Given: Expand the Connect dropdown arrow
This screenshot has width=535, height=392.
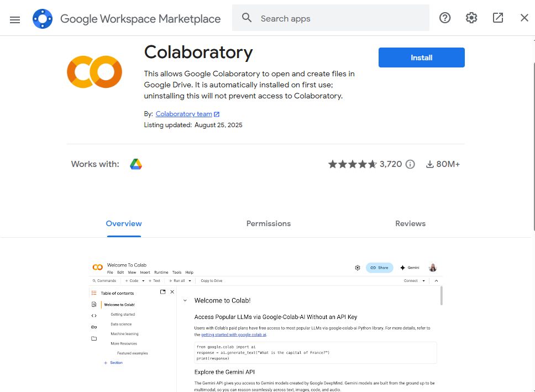Looking at the screenshot, I should pyautogui.click(x=424, y=281).
